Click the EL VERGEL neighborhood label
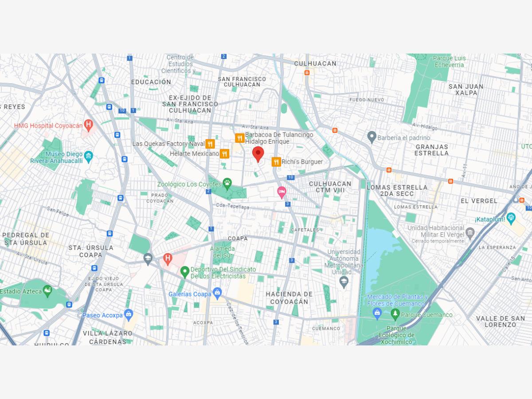This screenshot has height=399, width=532. [x=479, y=201]
